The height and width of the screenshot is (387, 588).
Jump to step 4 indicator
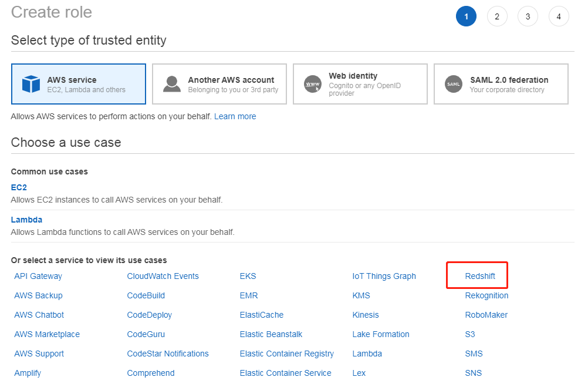(559, 16)
